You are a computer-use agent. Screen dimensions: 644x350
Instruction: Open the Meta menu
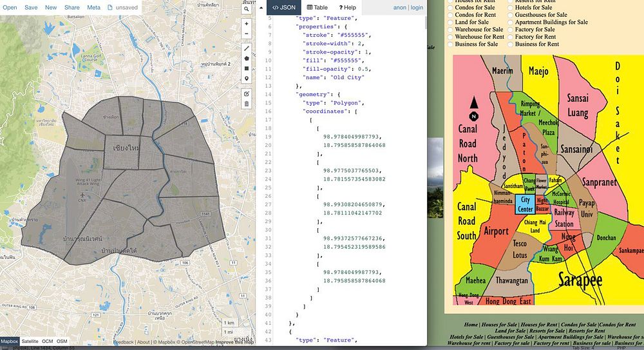pyautogui.click(x=93, y=7)
